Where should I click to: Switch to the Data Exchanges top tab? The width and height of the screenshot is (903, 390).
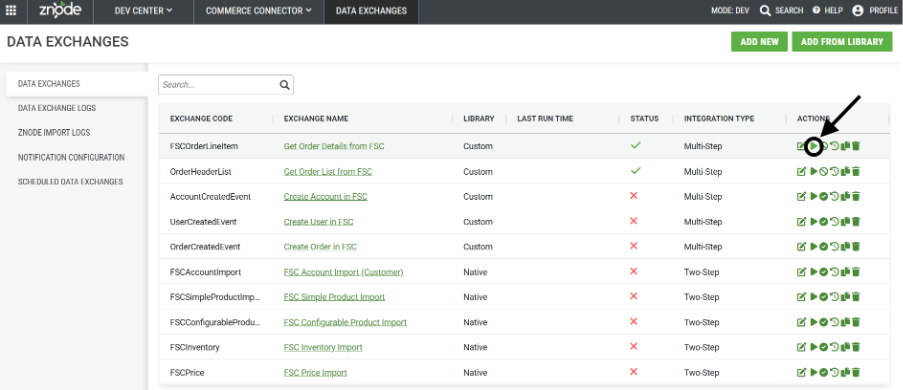(x=371, y=10)
